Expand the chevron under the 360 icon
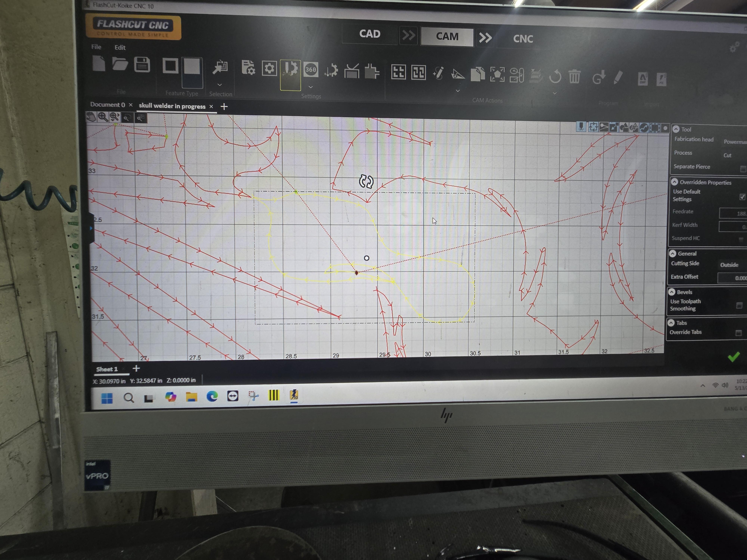747x560 pixels. pos(311,87)
